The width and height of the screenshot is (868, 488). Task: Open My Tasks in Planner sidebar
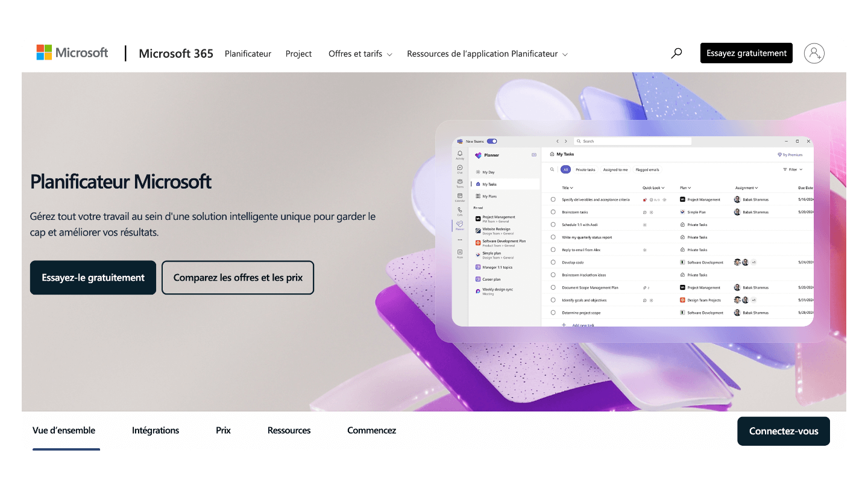click(505, 184)
